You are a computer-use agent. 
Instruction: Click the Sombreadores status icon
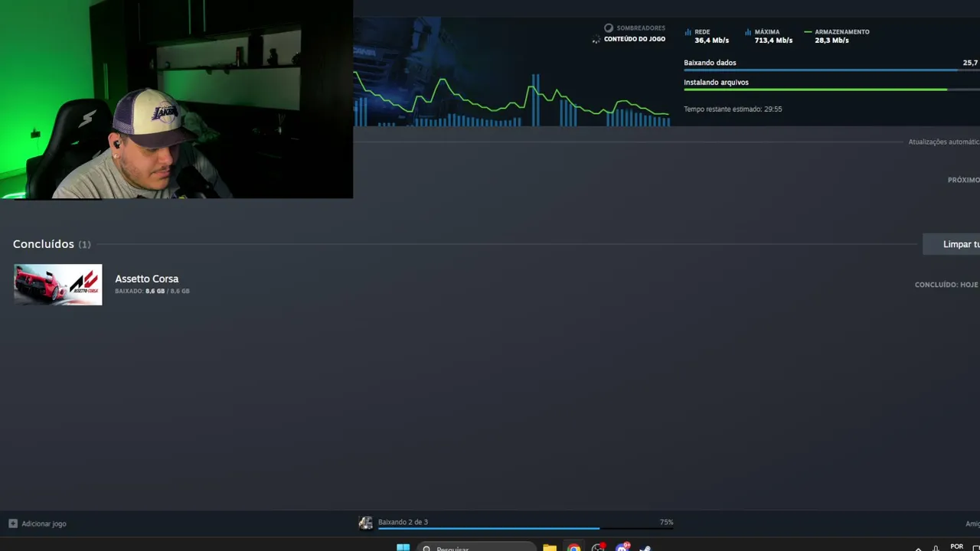(x=609, y=28)
